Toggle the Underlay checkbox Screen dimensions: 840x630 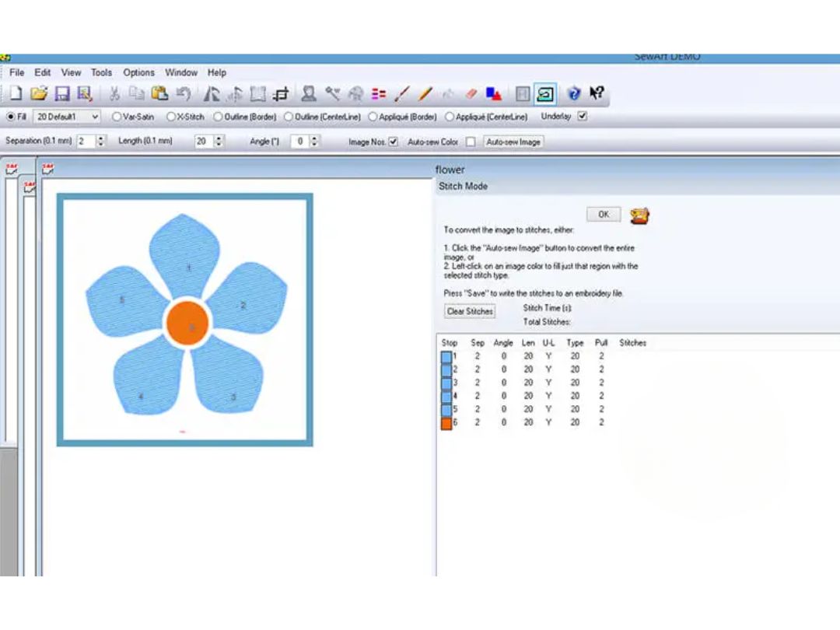click(583, 116)
